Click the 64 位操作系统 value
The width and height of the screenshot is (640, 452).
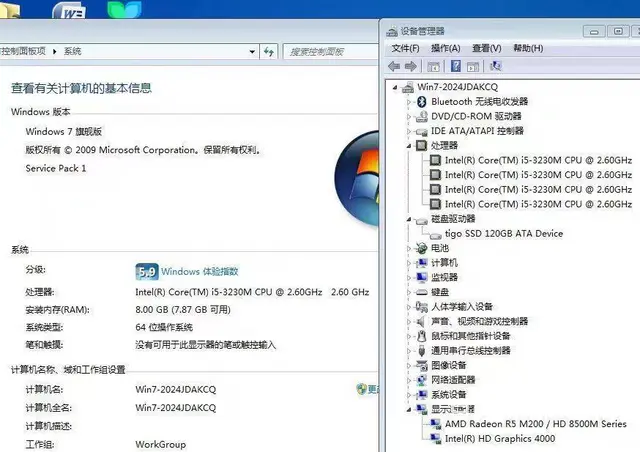164,327
